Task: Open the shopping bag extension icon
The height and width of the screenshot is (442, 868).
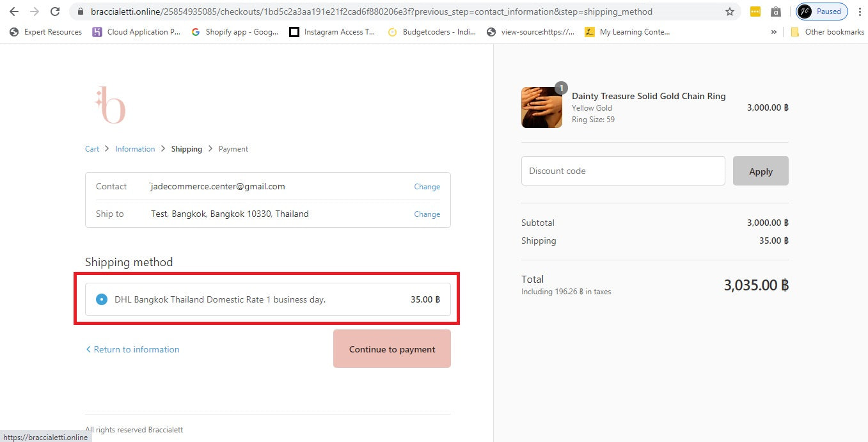Action: point(775,12)
